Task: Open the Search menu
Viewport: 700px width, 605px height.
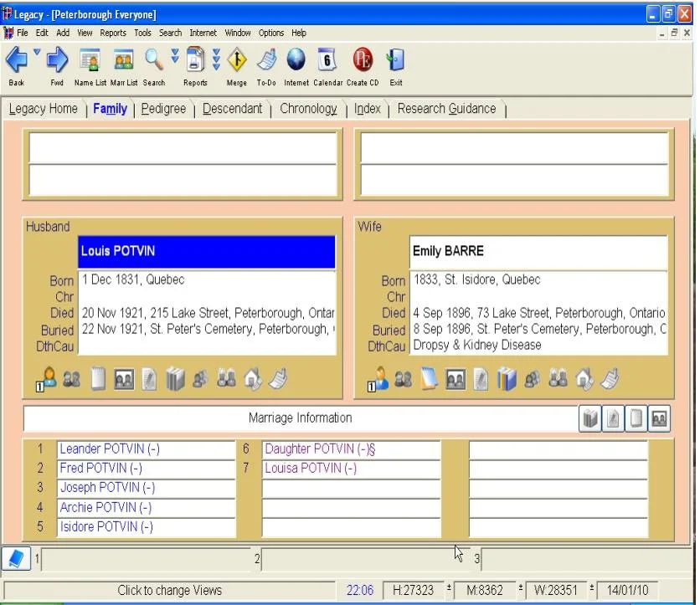Action: point(170,33)
